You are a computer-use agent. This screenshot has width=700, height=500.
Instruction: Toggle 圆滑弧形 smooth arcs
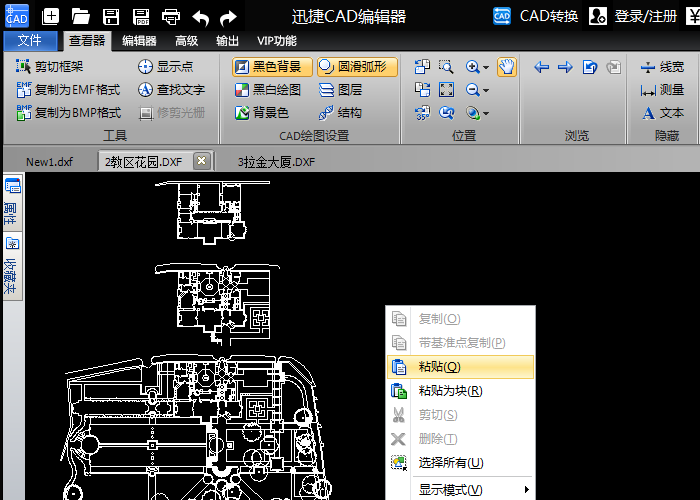tap(358, 67)
